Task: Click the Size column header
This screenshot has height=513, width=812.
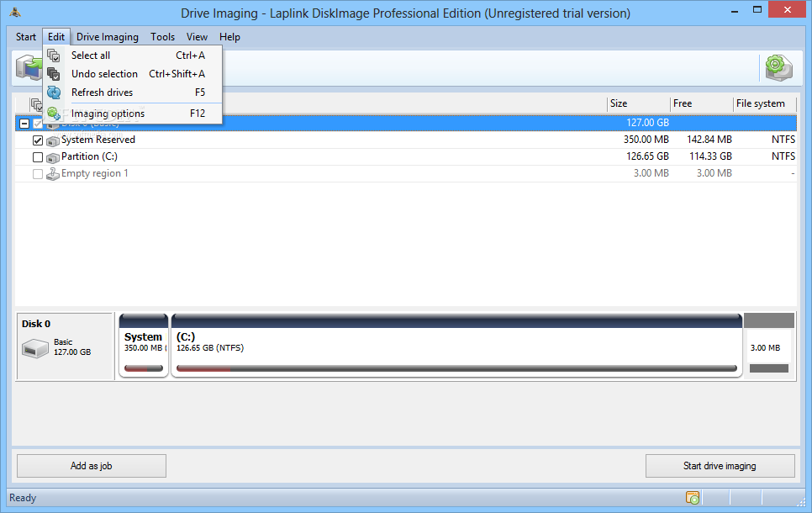Action: point(639,103)
